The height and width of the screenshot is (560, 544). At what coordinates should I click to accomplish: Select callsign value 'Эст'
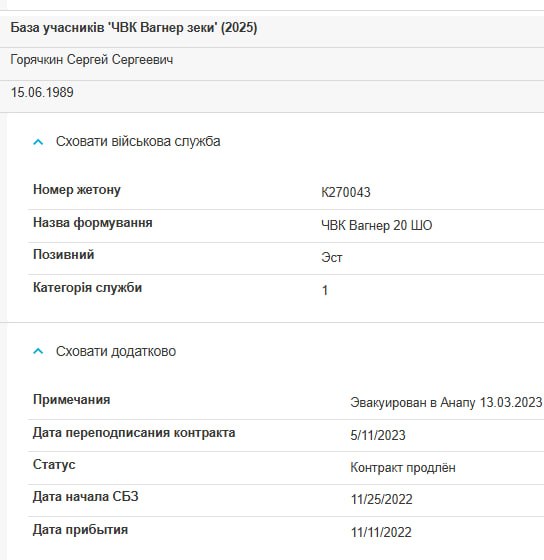(331, 258)
